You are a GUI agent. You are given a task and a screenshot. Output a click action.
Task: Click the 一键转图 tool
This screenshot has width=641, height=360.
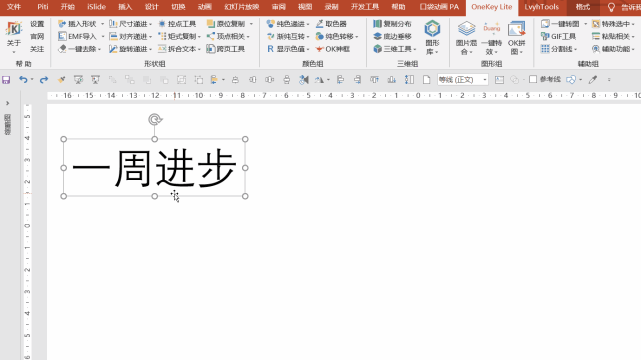pos(560,24)
